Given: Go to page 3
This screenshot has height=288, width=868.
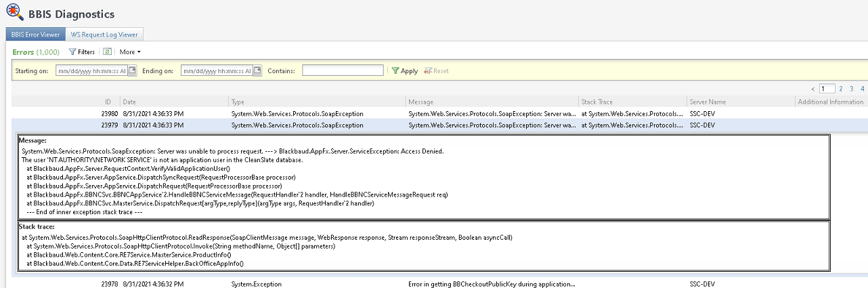Looking at the screenshot, I should click(852, 89).
